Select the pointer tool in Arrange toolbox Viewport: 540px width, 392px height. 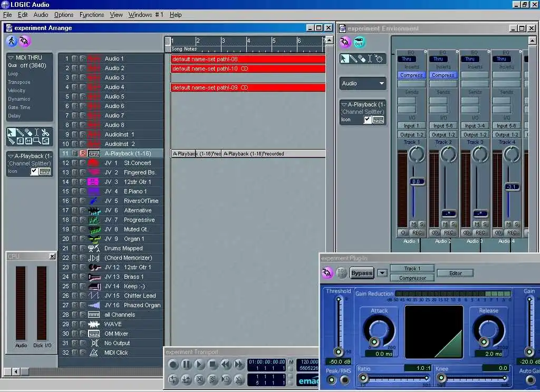coord(12,132)
